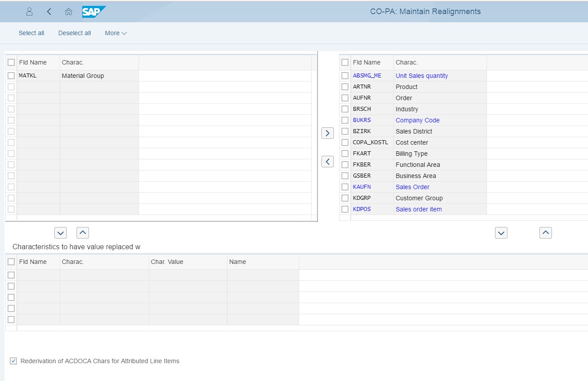
Task: Go back using the back arrow
Action: click(49, 12)
